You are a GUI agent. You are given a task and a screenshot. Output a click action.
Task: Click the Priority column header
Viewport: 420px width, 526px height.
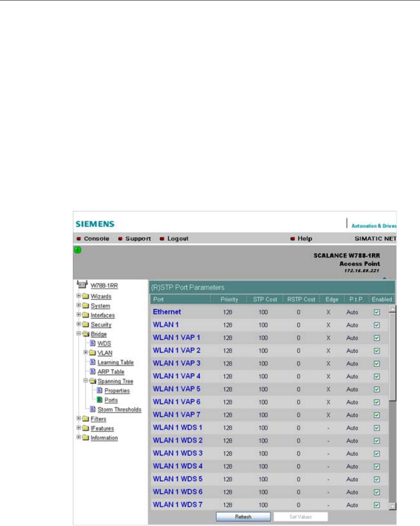229,300
